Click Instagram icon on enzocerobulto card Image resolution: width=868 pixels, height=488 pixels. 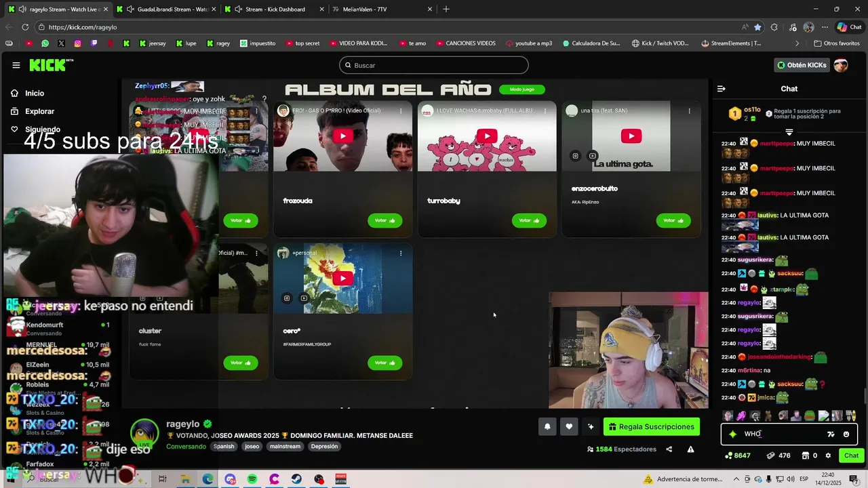tap(575, 156)
